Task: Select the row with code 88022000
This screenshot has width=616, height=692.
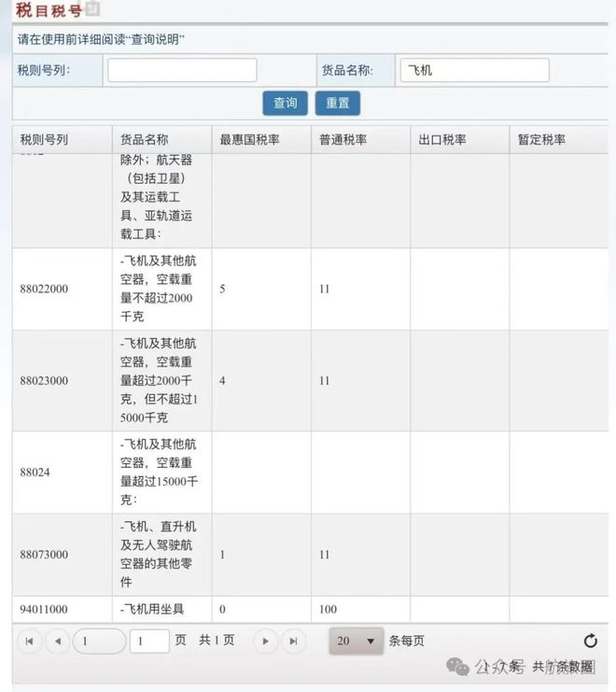Action: 45,289
